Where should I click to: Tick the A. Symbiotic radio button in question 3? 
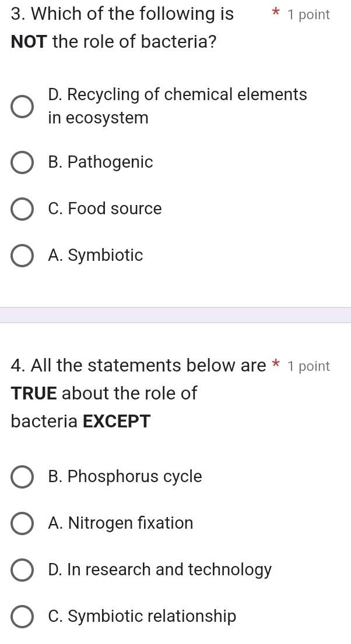(x=22, y=256)
